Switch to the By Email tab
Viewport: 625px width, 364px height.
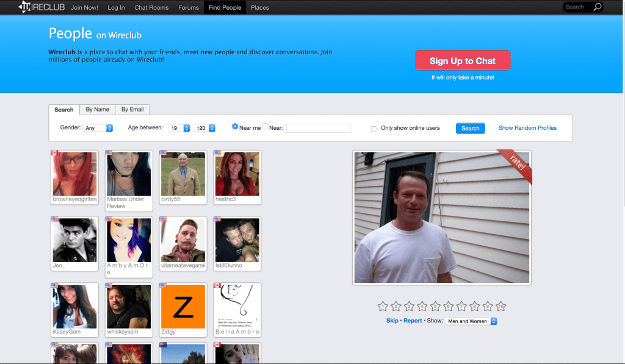pos(132,110)
